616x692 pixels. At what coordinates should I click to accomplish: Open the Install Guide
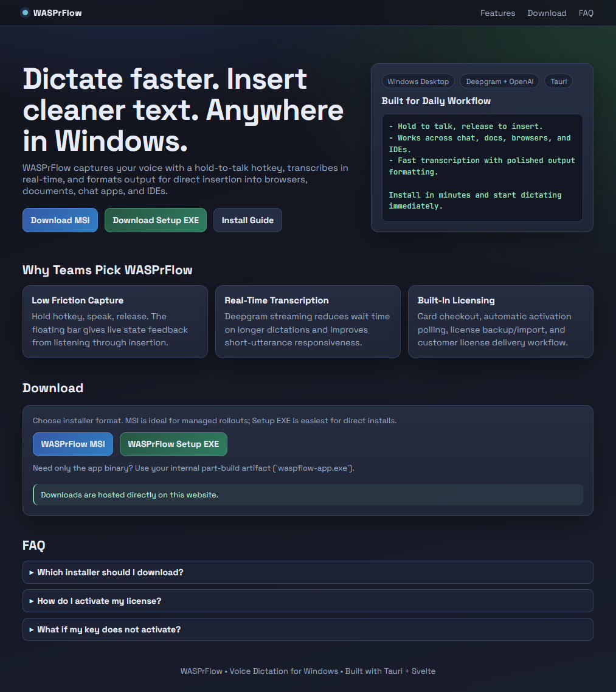(x=247, y=220)
